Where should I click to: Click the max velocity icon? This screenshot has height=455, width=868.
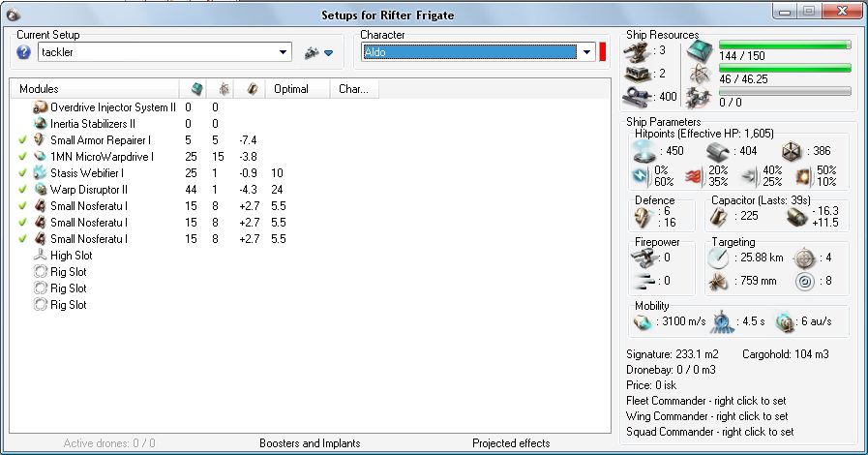coord(643,321)
